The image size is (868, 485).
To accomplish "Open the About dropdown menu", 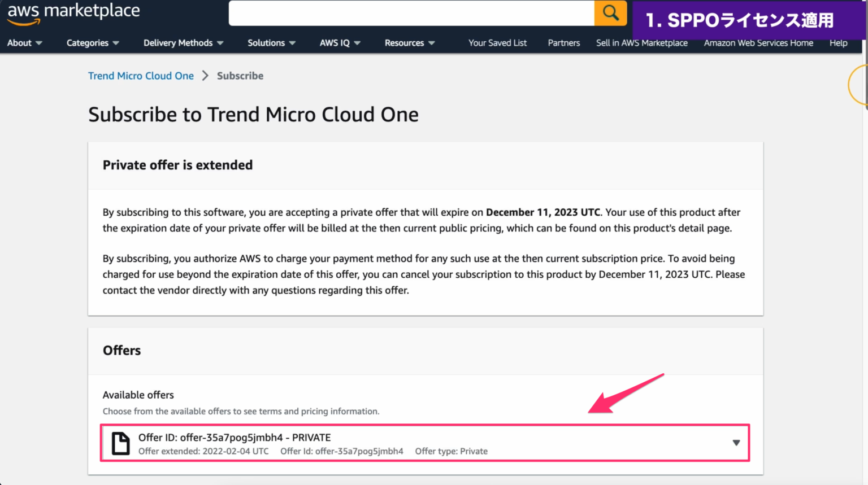I will (24, 42).
